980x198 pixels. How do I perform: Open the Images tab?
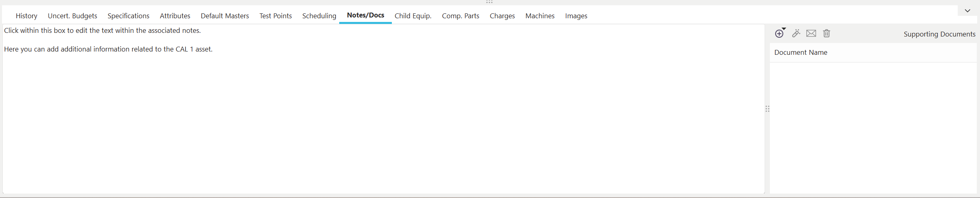(x=576, y=16)
